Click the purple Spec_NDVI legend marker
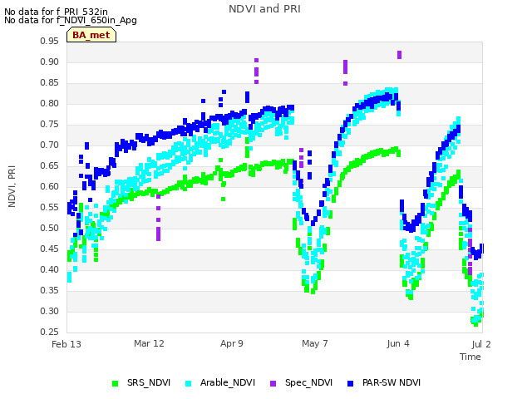The width and height of the screenshot is (532, 399). point(273,383)
